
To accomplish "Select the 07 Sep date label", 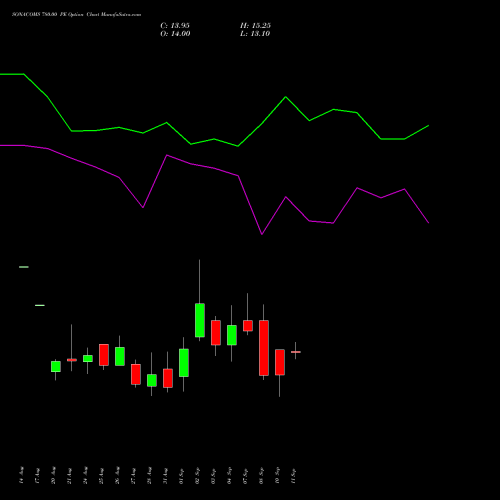I will (246, 476).
